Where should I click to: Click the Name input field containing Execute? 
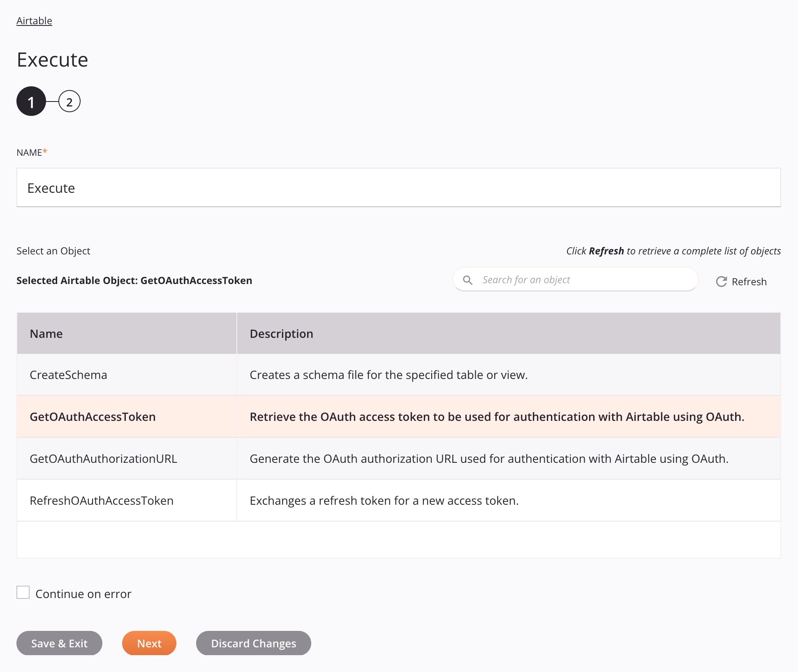click(398, 188)
